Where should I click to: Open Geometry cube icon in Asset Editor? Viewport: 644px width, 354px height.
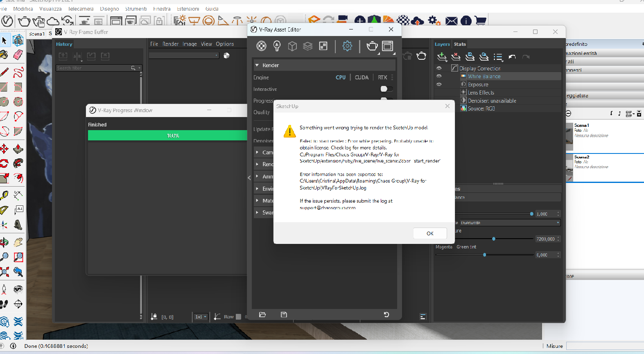pyautogui.click(x=292, y=46)
